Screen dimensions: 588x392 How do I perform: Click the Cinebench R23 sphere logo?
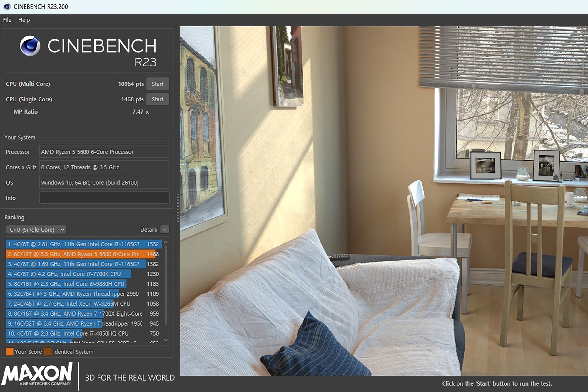coord(30,46)
